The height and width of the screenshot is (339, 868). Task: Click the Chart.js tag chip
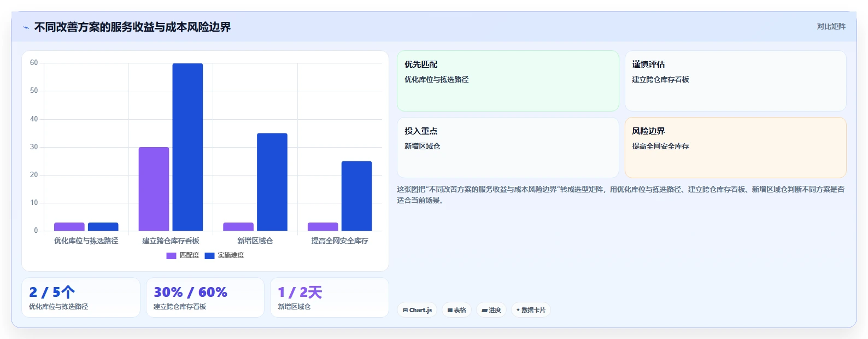[x=417, y=310]
